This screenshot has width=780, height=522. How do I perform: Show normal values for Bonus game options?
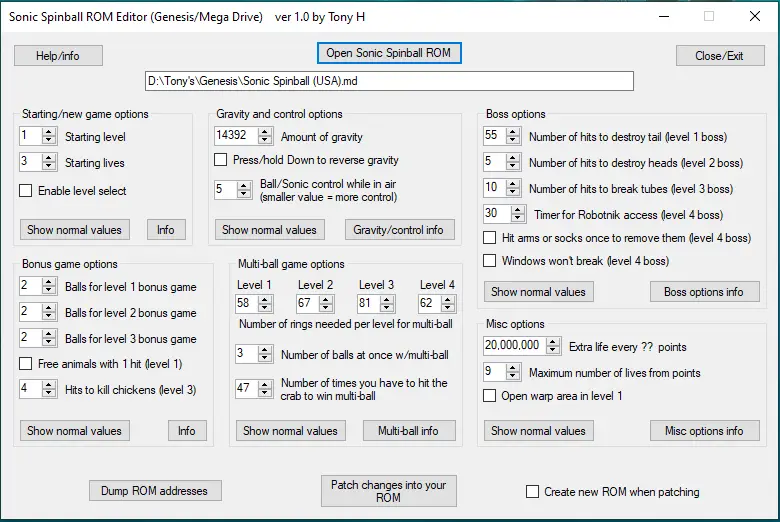point(75,431)
